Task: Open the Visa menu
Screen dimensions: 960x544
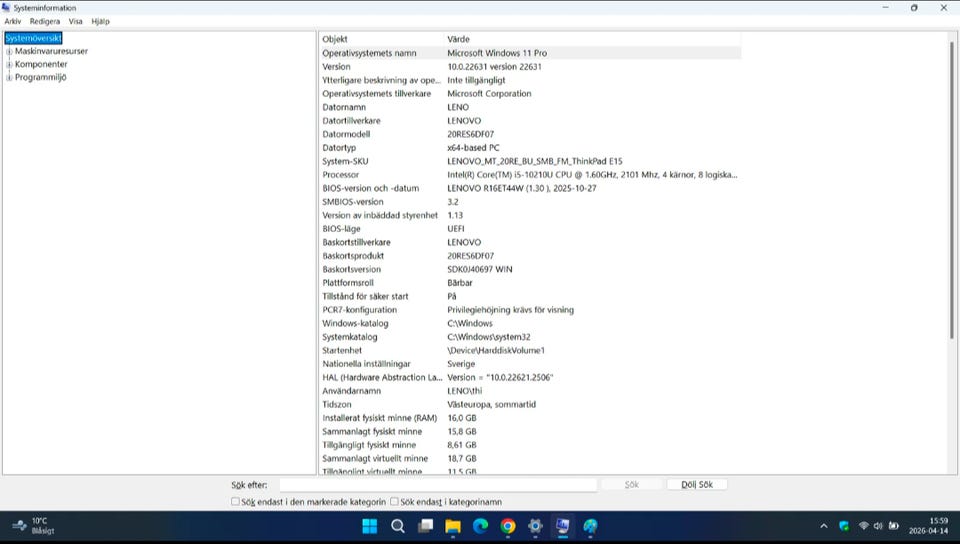Action: [x=75, y=21]
